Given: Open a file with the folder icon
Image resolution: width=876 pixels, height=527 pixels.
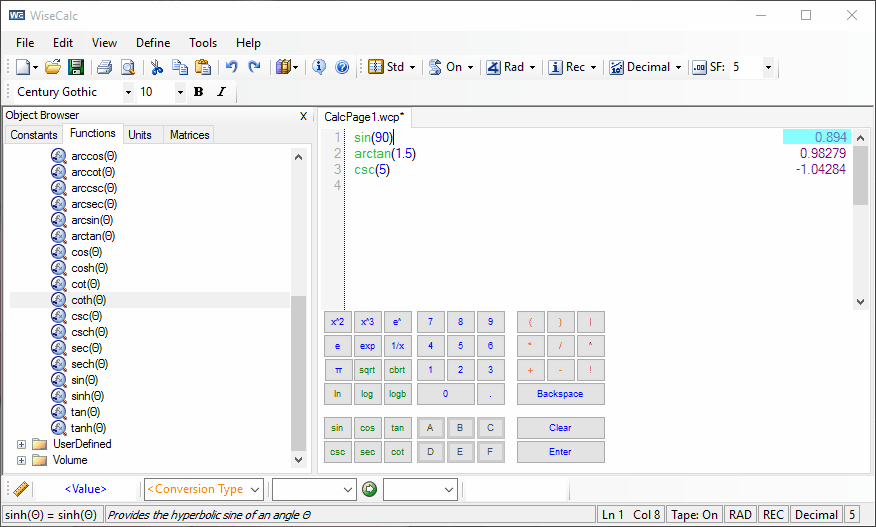Looking at the screenshot, I should point(53,67).
